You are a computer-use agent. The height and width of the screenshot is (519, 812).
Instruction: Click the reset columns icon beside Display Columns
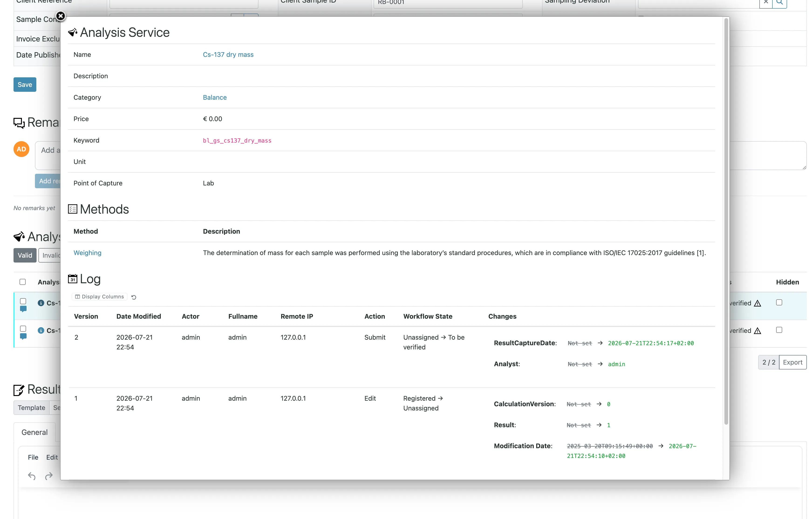click(133, 297)
